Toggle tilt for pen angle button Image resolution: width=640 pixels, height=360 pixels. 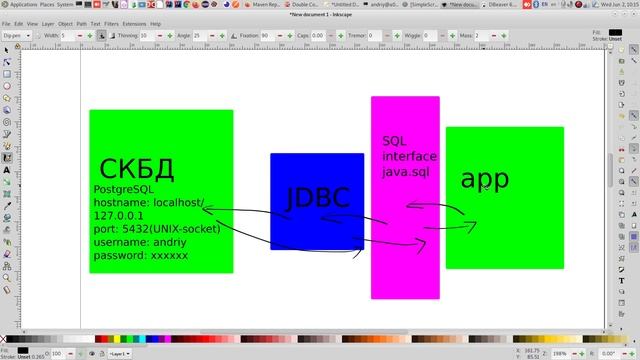pyautogui.click(x=234, y=36)
